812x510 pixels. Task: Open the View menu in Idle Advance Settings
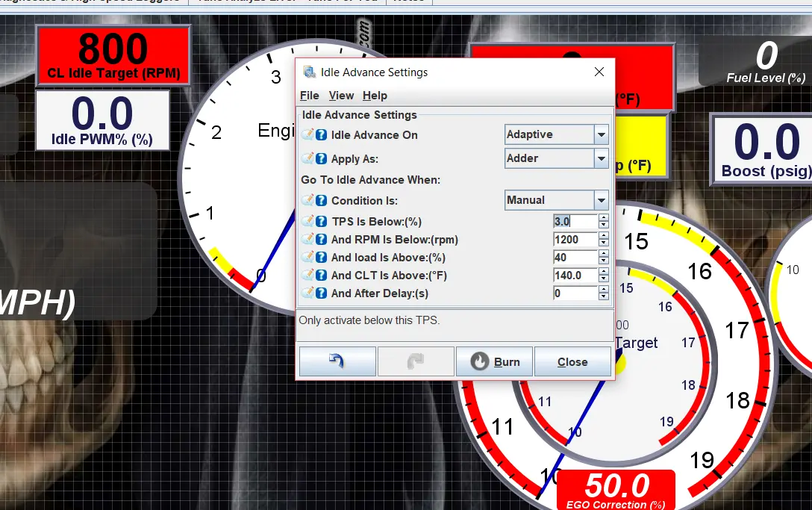click(341, 96)
